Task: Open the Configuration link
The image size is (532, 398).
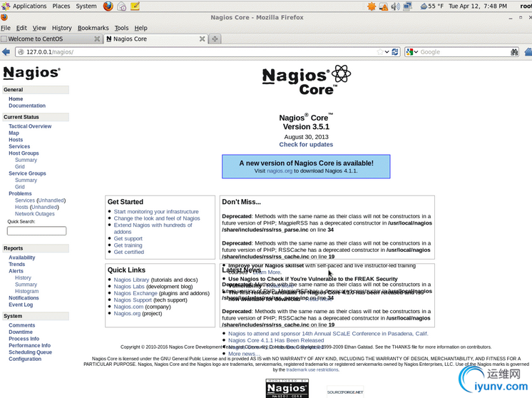Action: (x=25, y=359)
